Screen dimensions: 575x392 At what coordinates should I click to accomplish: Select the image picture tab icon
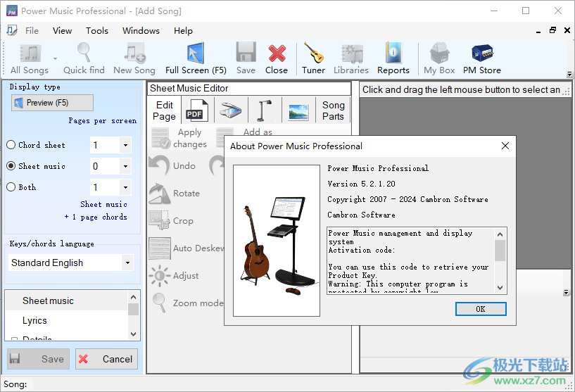(x=298, y=111)
